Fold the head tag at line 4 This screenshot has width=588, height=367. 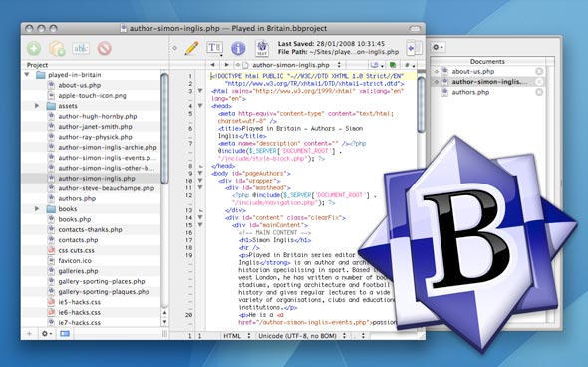pos(200,106)
